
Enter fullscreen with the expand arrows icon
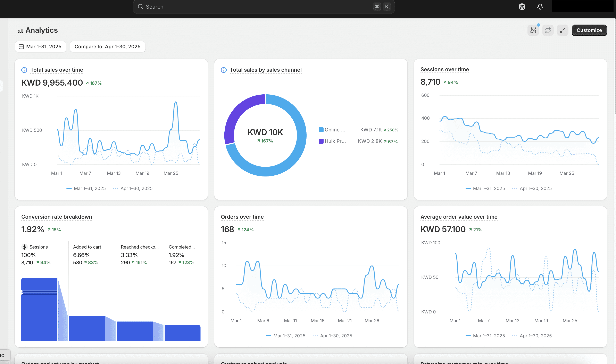point(563,30)
